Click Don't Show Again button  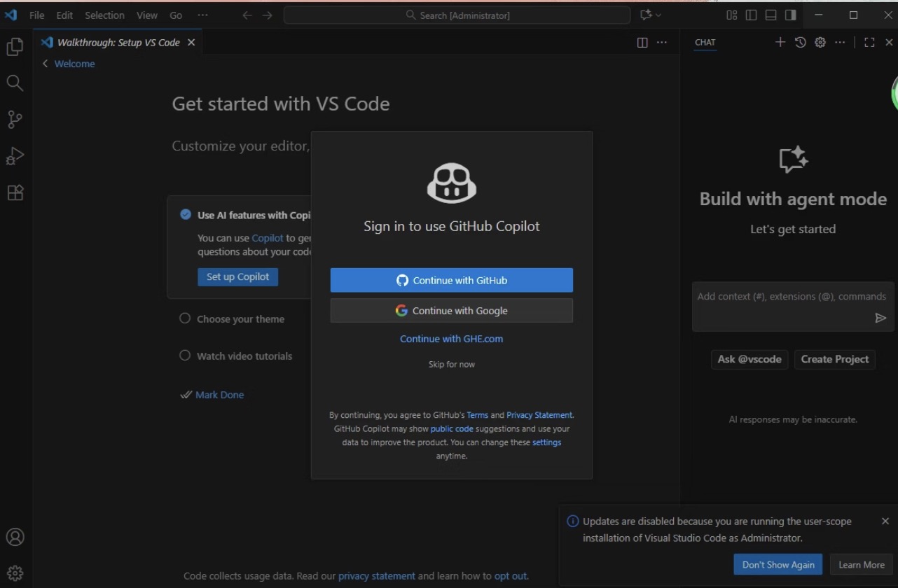pyautogui.click(x=778, y=565)
